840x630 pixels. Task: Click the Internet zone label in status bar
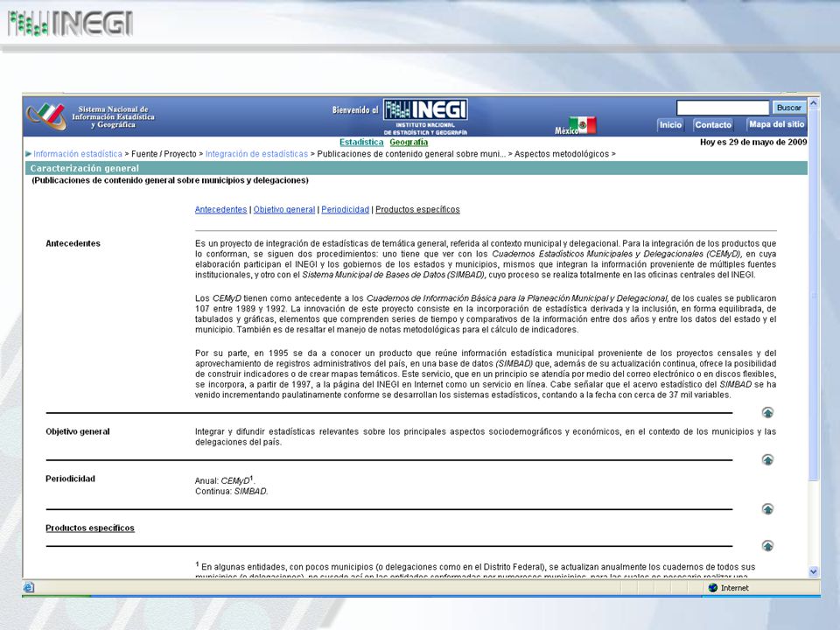(x=734, y=588)
